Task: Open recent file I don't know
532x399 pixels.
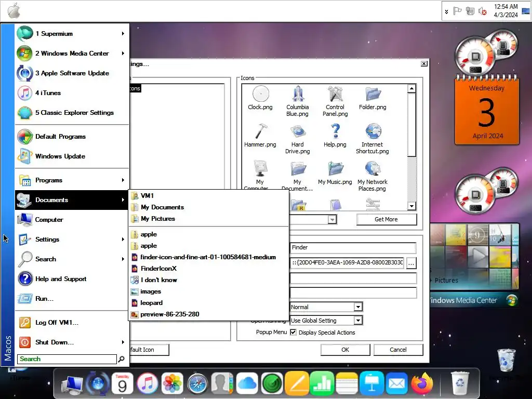Action: pos(209,280)
